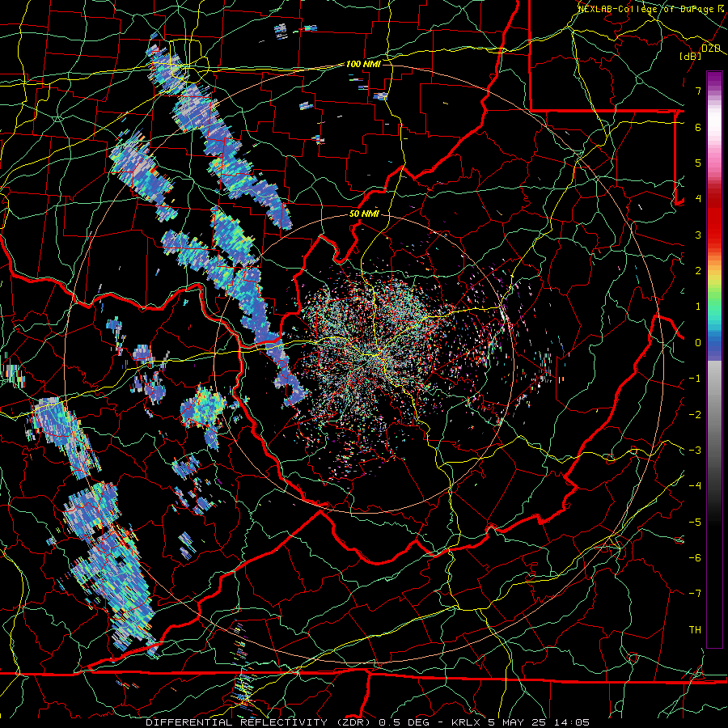
Task: Select "DIFFERENTIAL REFLECTIVITY (ZDR)" in the caption
Action: [x=260, y=722]
